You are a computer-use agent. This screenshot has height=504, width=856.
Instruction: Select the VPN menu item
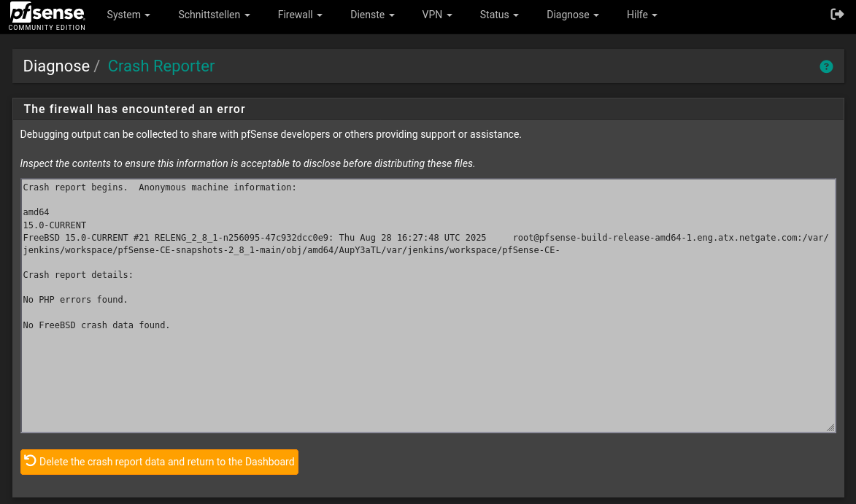(437, 15)
